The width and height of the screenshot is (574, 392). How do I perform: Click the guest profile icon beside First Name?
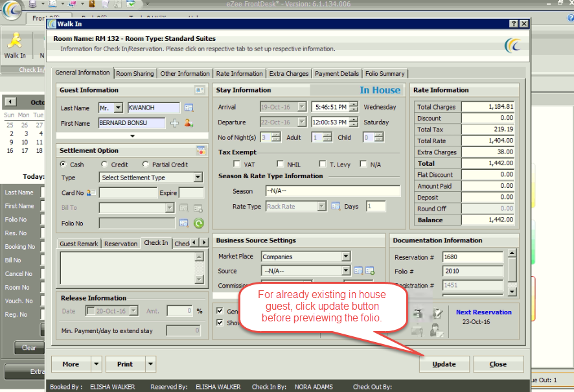coord(188,123)
